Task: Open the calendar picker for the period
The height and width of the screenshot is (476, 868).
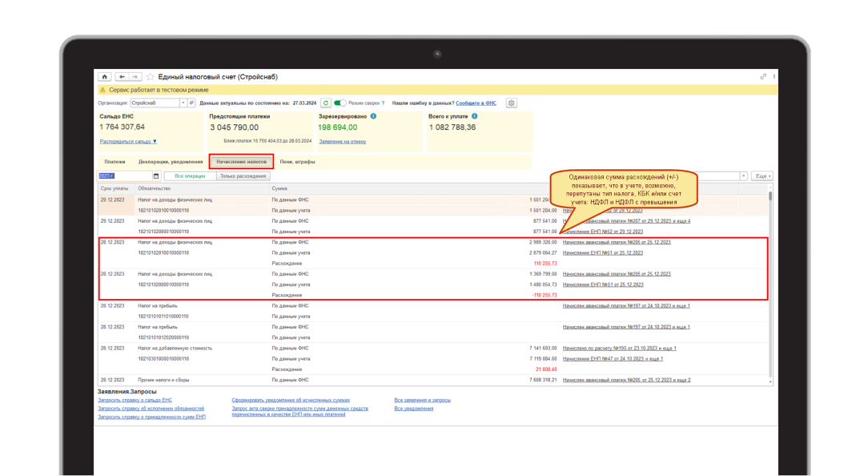Action: (155, 175)
